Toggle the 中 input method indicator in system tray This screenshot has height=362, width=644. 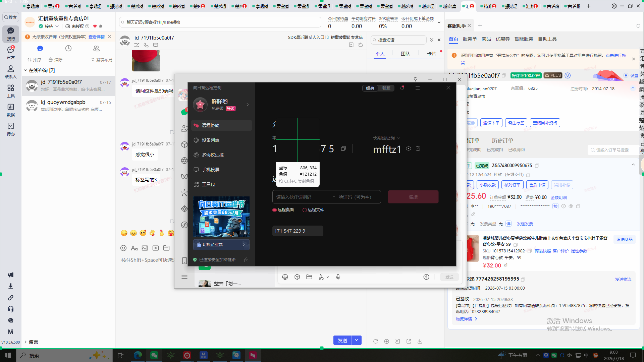click(x=586, y=355)
